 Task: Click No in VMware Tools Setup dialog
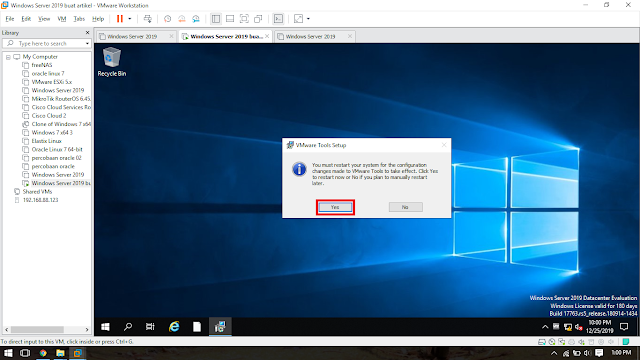tap(405, 207)
